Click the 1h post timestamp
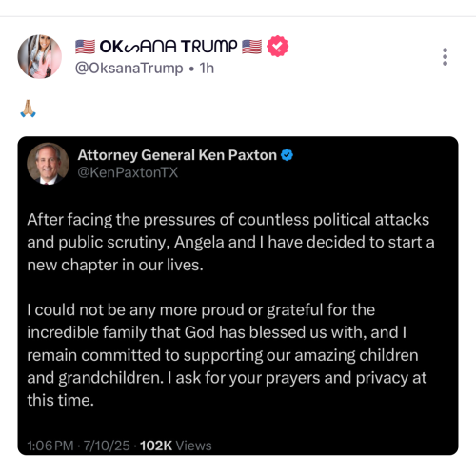Viewport: 476px width, 476px height. 207,69
